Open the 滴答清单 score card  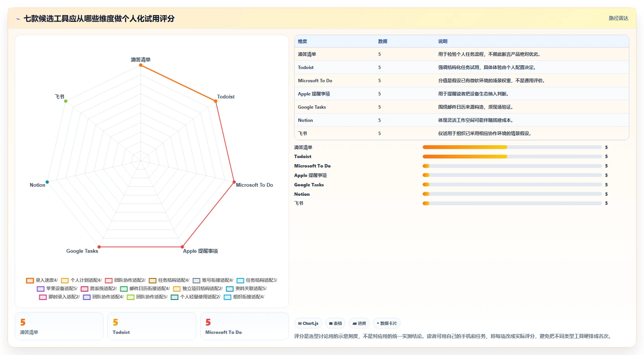coord(59,326)
